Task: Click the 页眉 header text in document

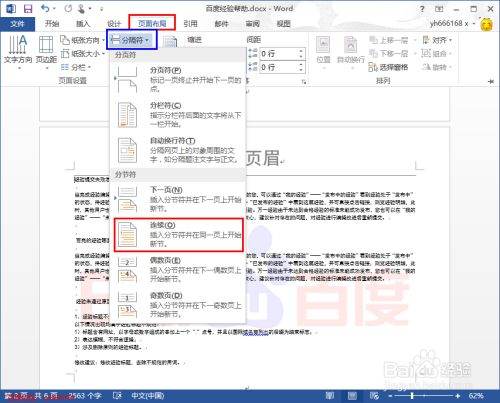Action: point(263,158)
